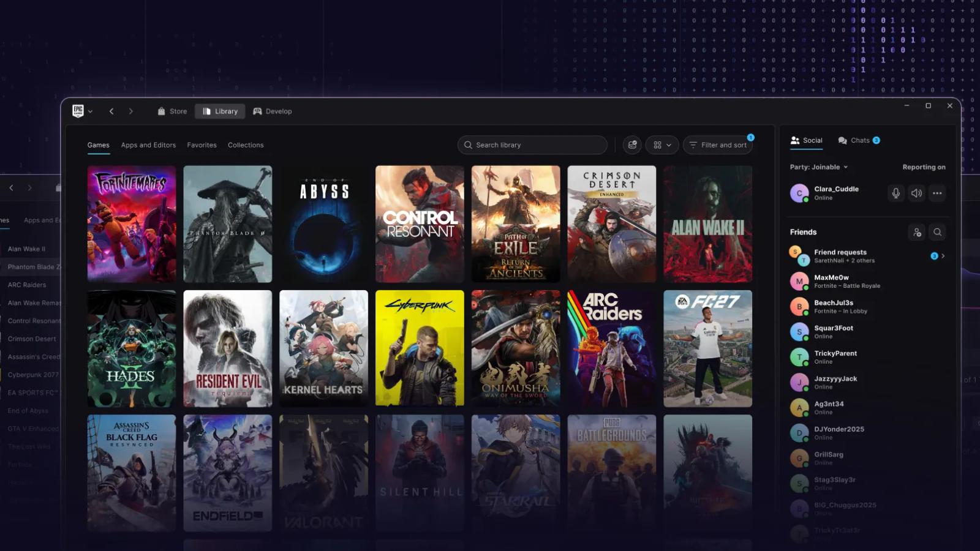Open the Collections sub-tab
980x551 pixels.
[246, 145]
